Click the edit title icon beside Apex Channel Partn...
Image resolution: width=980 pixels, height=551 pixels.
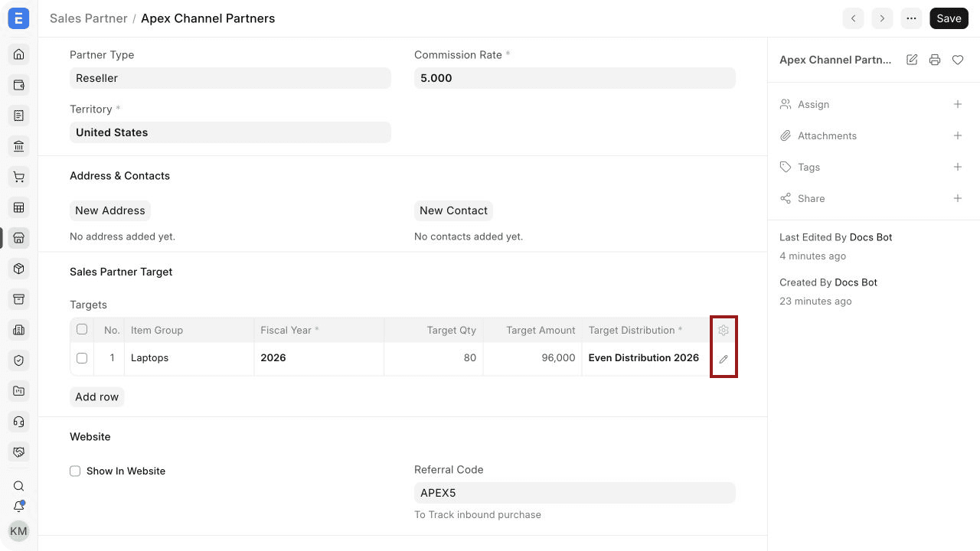pos(912,60)
